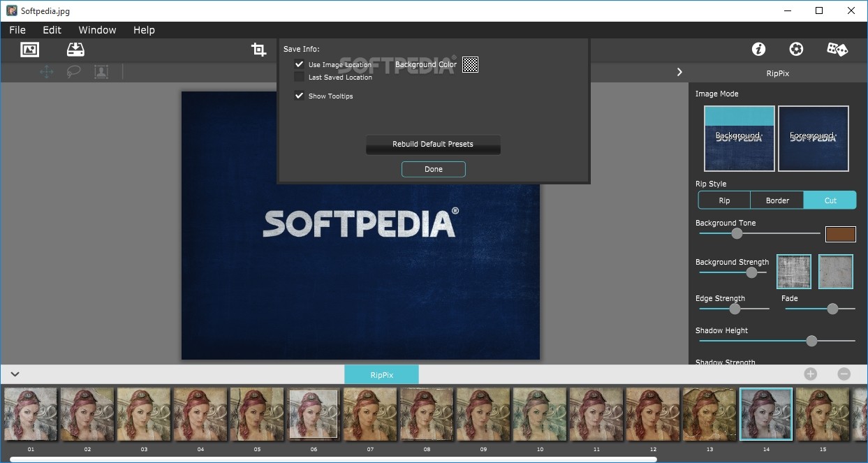Toggle Show Tooltips checkbox
The height and width of the screenshot is (463, 868).
pos(300,96)
